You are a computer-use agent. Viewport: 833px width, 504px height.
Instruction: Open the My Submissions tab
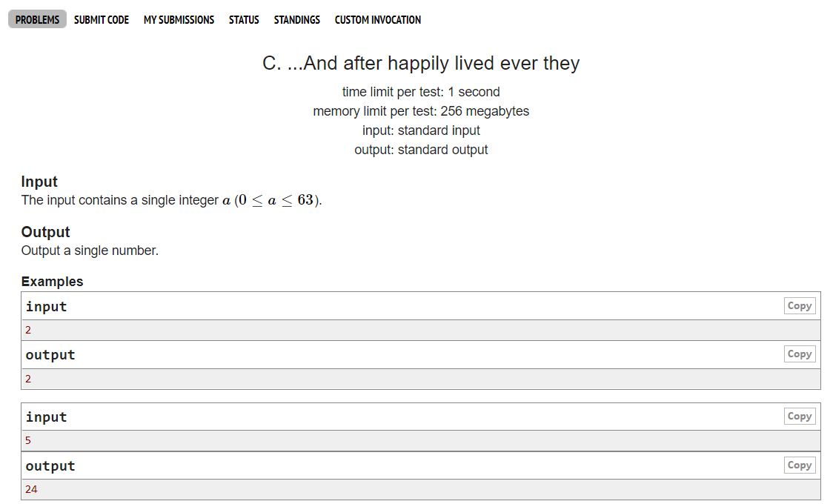[x=179, y=20]
